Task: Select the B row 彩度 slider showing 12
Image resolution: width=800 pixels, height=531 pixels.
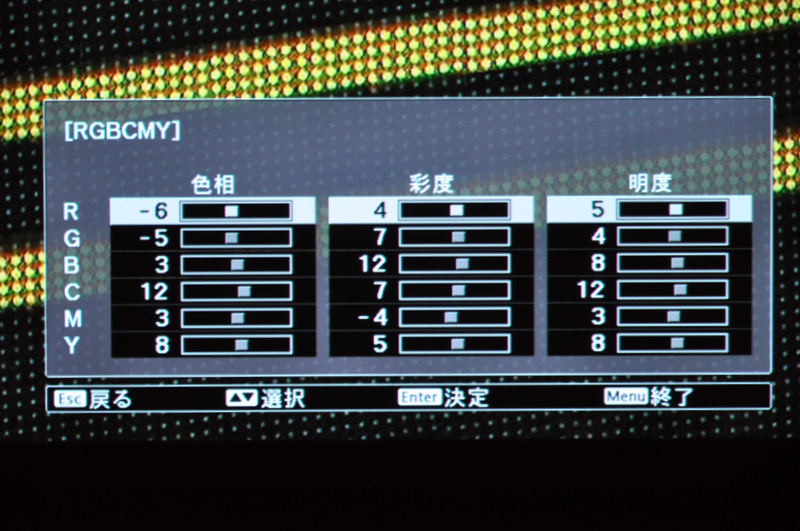Action: [454, 264]
